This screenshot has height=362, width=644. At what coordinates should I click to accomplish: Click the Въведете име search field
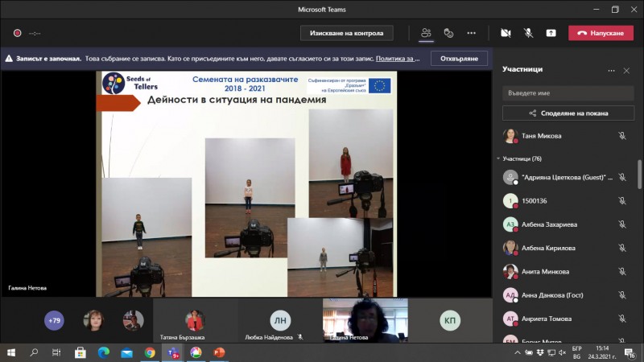(568, 93)
